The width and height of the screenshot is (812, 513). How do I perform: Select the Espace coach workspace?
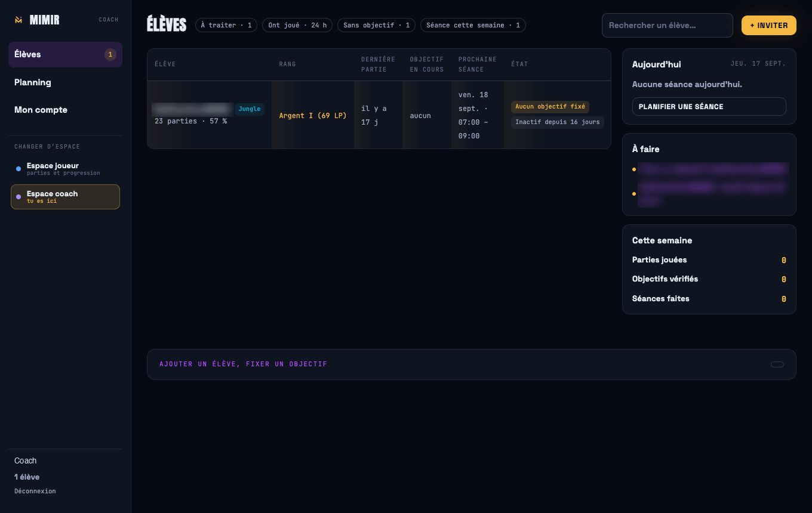[65, 197]
